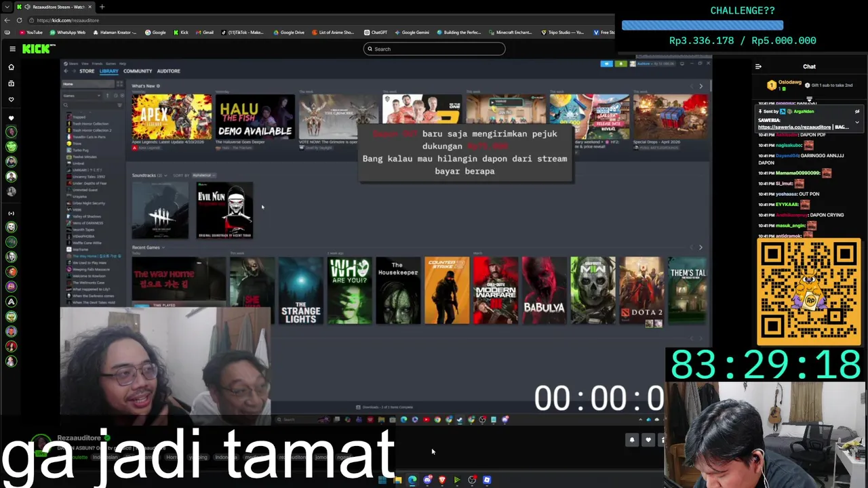Select Warframe in game list
The image size is (868, 488).
(80, 249)
